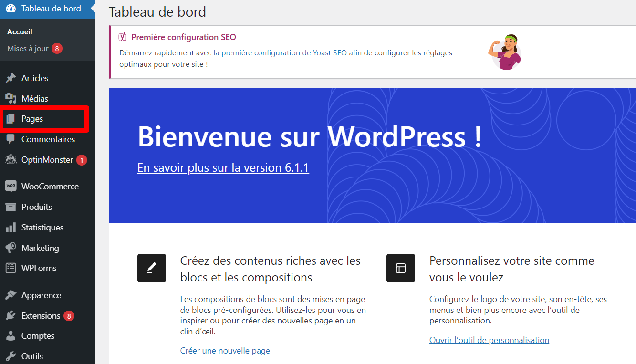The width and height of the screenshot is (636, 364).
Task: Open the Médias library icon
Action: (11, 98)
